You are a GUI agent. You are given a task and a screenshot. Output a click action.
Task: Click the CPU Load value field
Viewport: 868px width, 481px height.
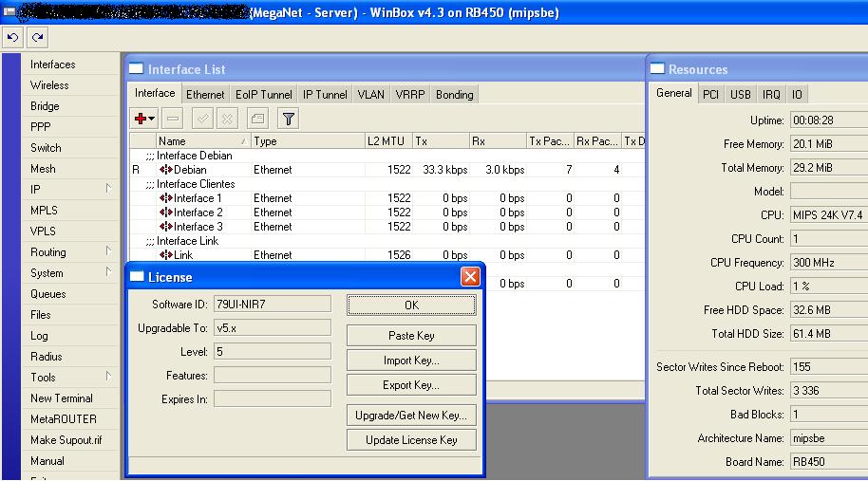point(829,286)
